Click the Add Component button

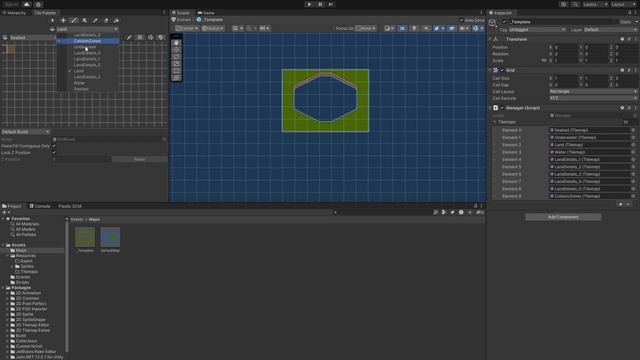tap(563, 217)
